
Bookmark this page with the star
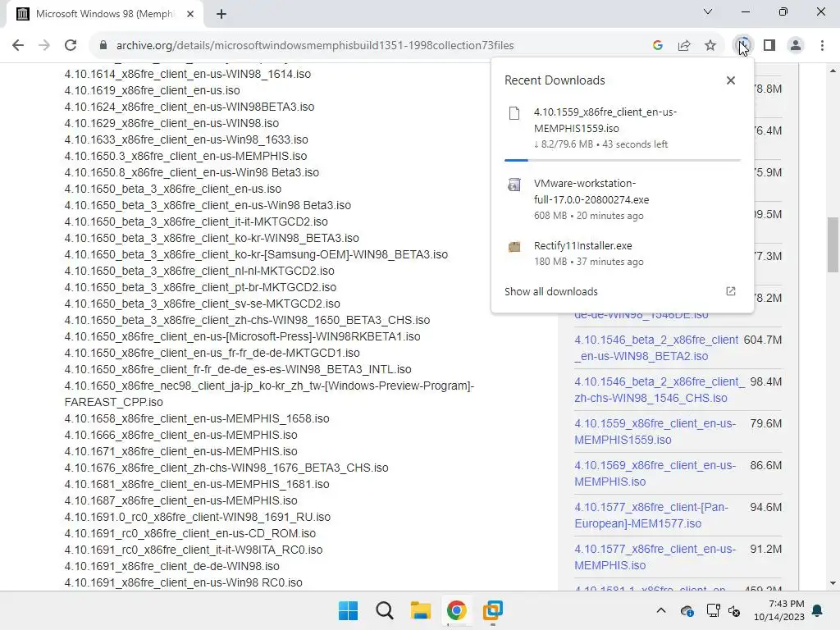tap(710, 46)
